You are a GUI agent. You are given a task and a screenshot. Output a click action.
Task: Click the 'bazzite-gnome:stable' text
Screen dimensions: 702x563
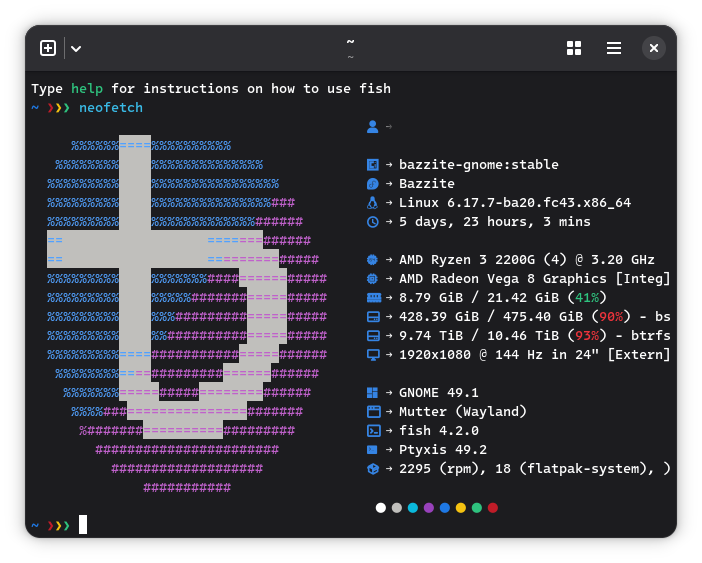(x=479, y=165)
